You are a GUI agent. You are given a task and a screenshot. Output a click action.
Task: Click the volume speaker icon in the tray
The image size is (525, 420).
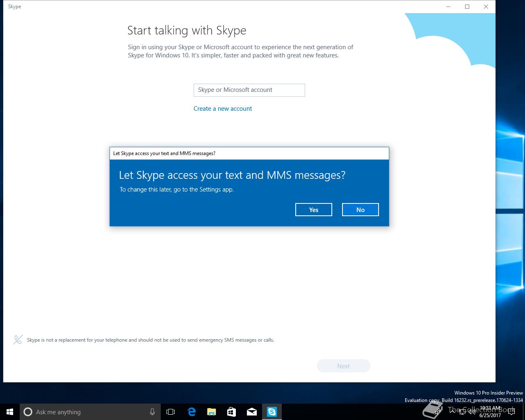pos(472,412)
